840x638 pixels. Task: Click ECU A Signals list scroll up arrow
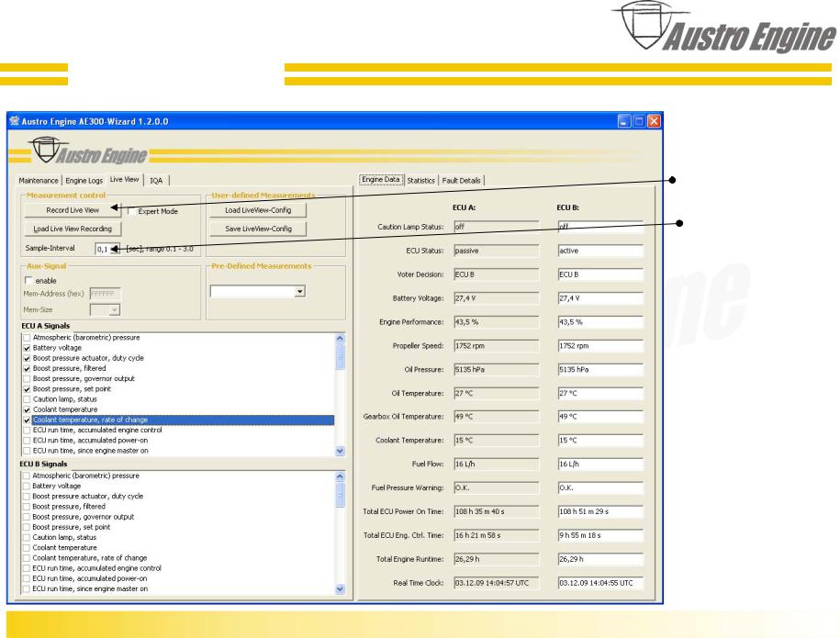[340, 338]
